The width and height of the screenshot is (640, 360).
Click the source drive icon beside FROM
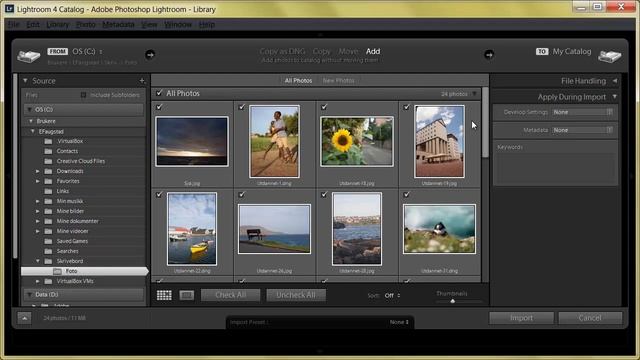coord(29,56)
